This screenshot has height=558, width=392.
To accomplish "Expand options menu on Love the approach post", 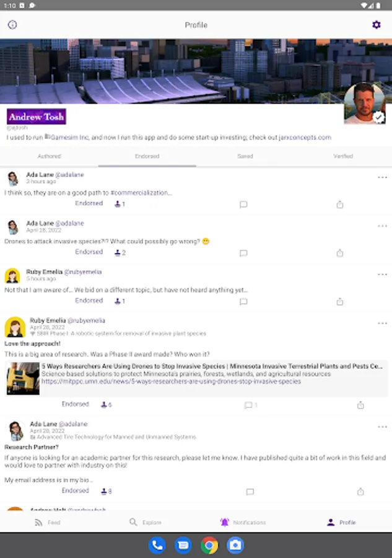I will click(383, 323).
